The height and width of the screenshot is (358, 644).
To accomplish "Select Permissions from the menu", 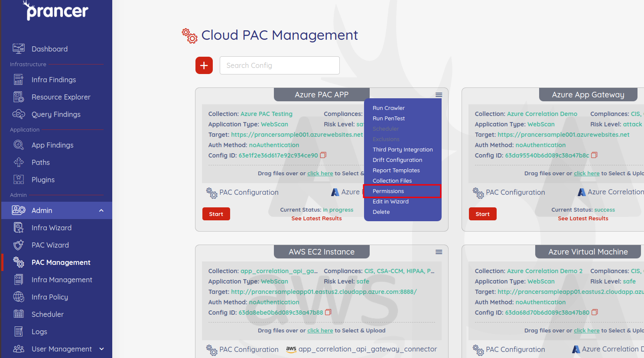I will pyautogui.click(x=403, y=191).
